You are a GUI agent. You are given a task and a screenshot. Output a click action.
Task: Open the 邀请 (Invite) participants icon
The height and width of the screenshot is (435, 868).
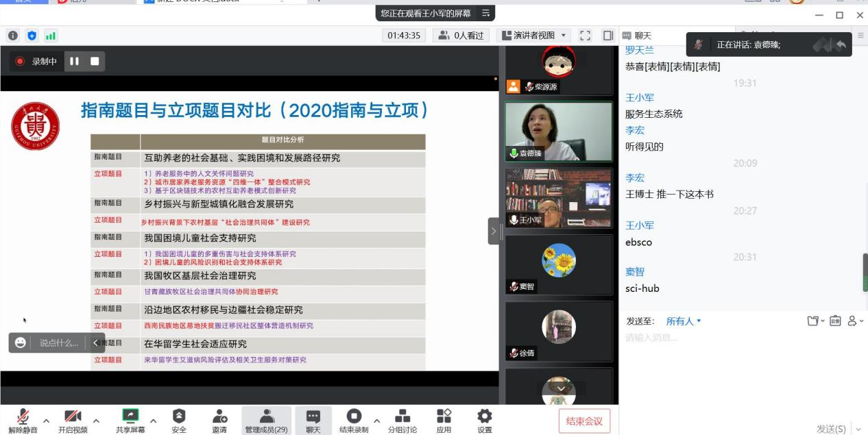pos(219,416)
